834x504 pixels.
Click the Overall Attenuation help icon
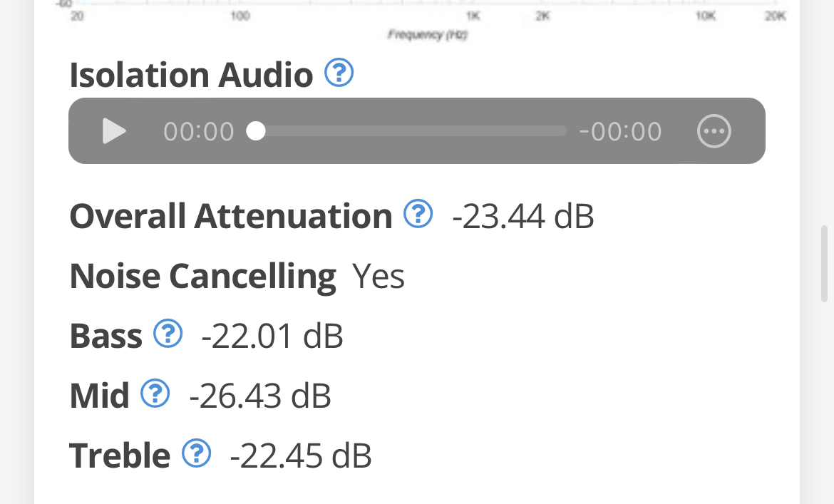pos(418,214)
